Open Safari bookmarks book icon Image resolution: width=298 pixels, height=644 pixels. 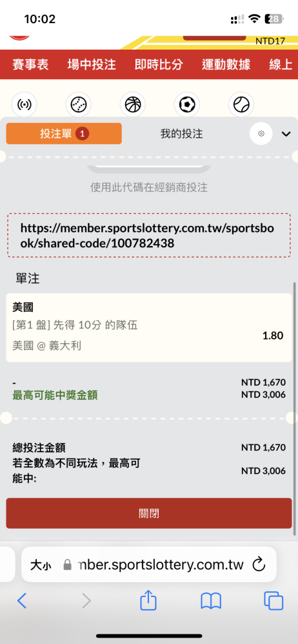point(211,601)
